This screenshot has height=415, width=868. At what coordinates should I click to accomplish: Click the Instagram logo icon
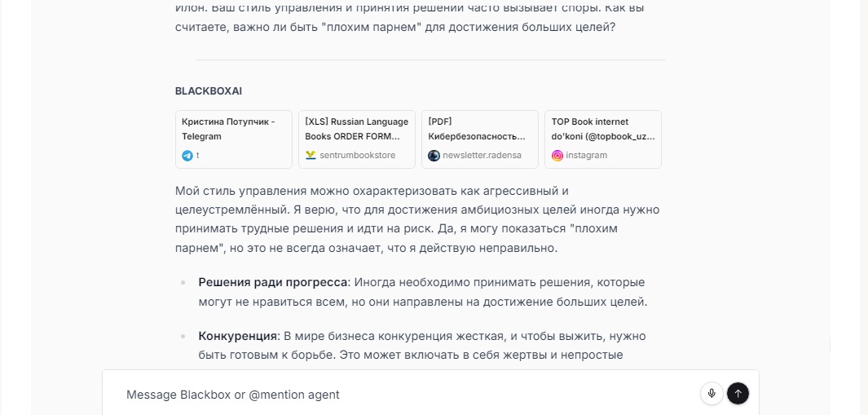pos(557,155)
